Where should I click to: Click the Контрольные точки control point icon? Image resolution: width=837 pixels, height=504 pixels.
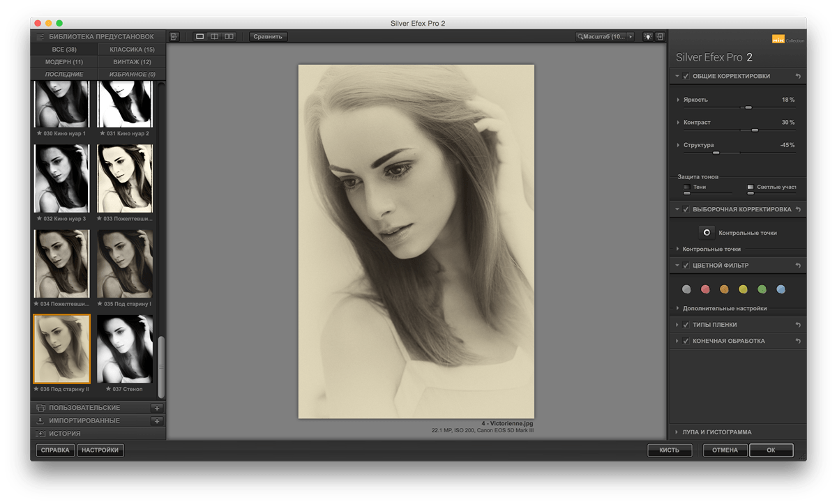click(707, 232)
